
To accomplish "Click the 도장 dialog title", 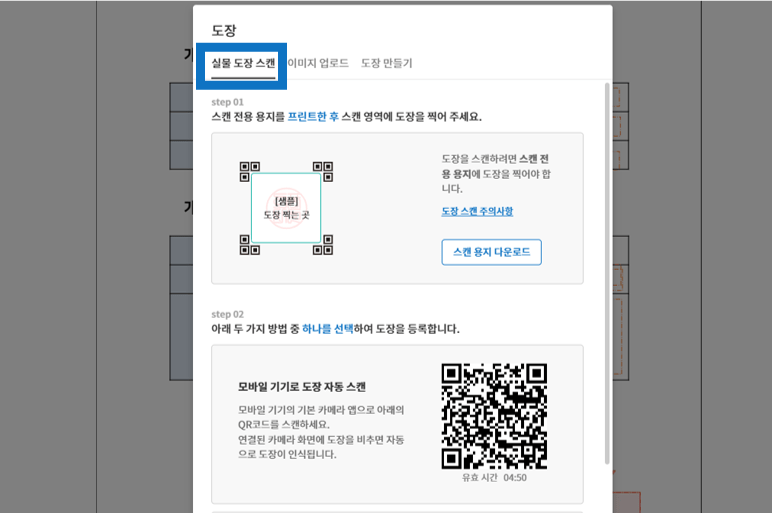I will pyautogui.click(x=224, y=31).
